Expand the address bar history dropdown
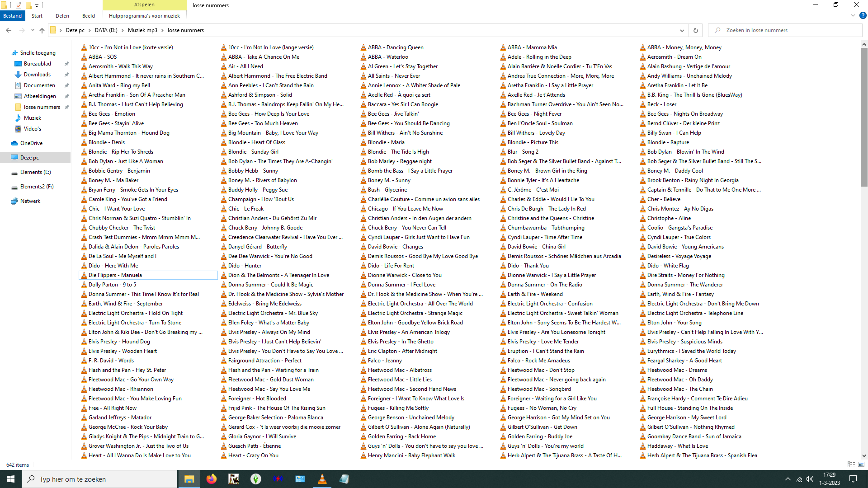 click(x=682, y=30)
